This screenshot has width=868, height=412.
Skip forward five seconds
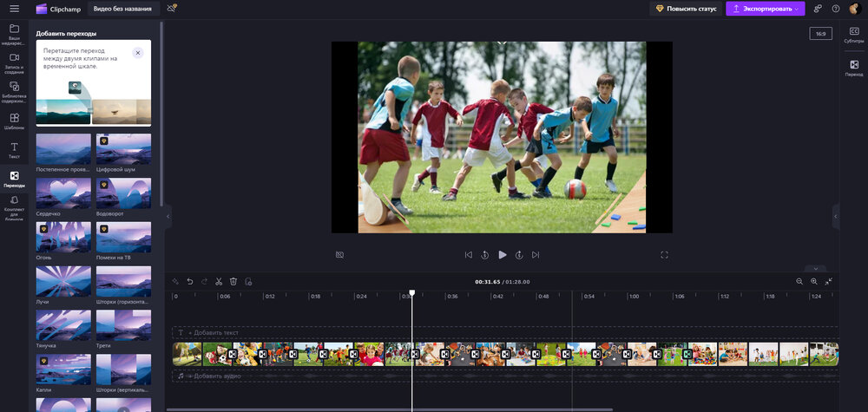[519, 255]
